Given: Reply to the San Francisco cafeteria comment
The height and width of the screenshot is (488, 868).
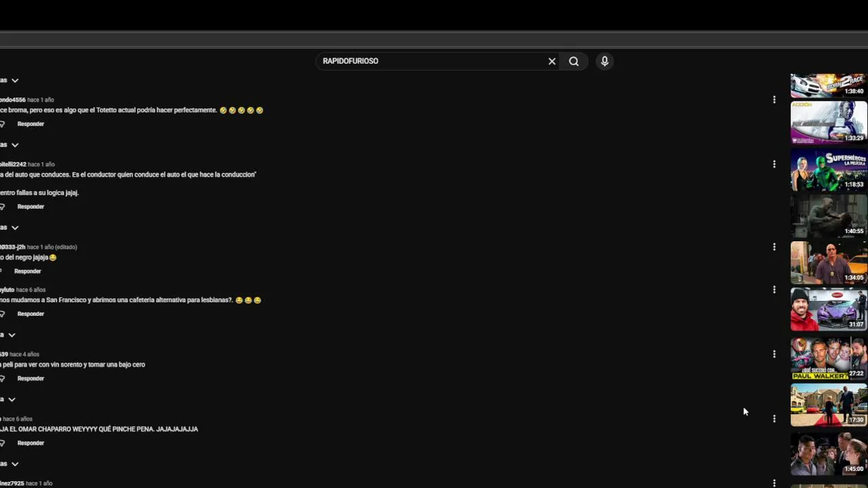Looking at the screenshot, I should pos(31,314).
